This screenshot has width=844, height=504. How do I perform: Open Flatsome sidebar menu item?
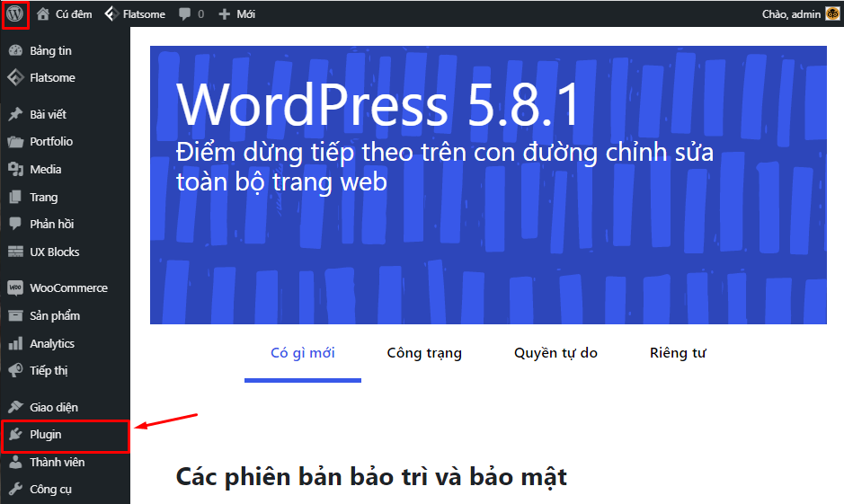point(52,77)
